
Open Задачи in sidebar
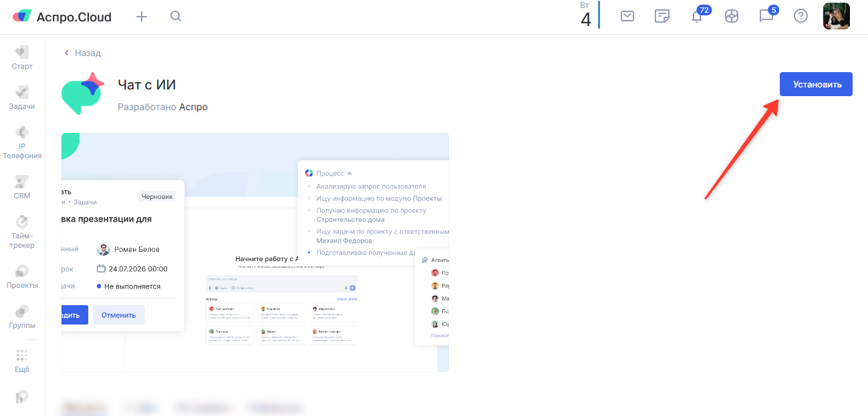(22, 98)
